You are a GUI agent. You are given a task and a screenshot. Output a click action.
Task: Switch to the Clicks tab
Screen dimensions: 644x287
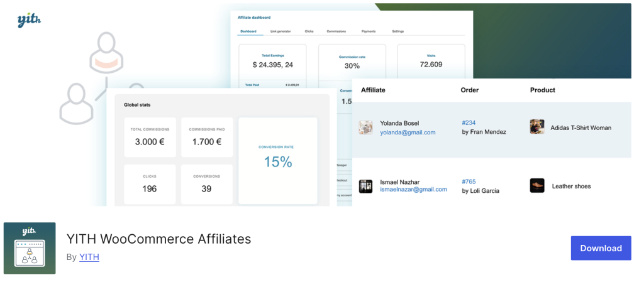point(309,31)
